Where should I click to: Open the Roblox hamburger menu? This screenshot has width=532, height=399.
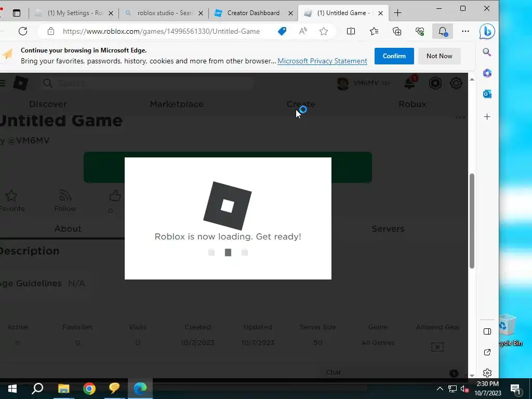[3, 83]
